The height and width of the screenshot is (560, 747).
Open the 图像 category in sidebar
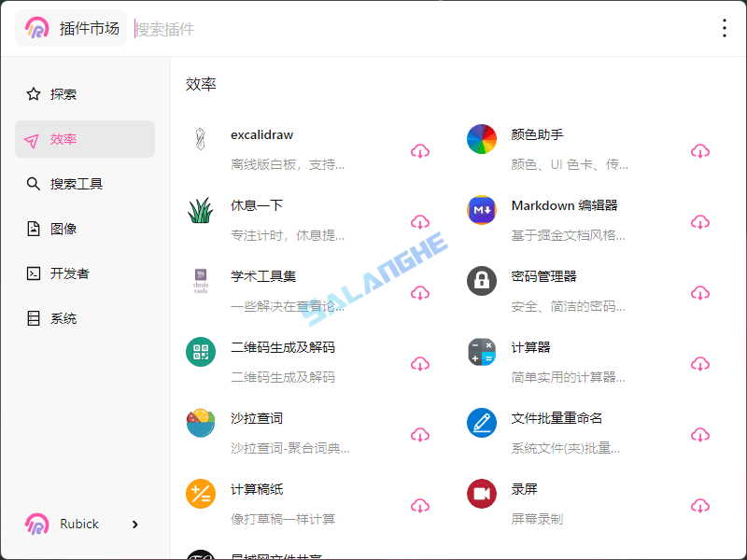pos(62,228)
